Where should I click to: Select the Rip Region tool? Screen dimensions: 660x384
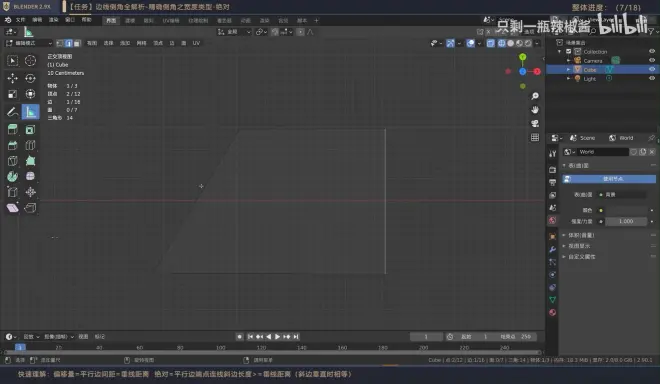(x=30, y=208)
